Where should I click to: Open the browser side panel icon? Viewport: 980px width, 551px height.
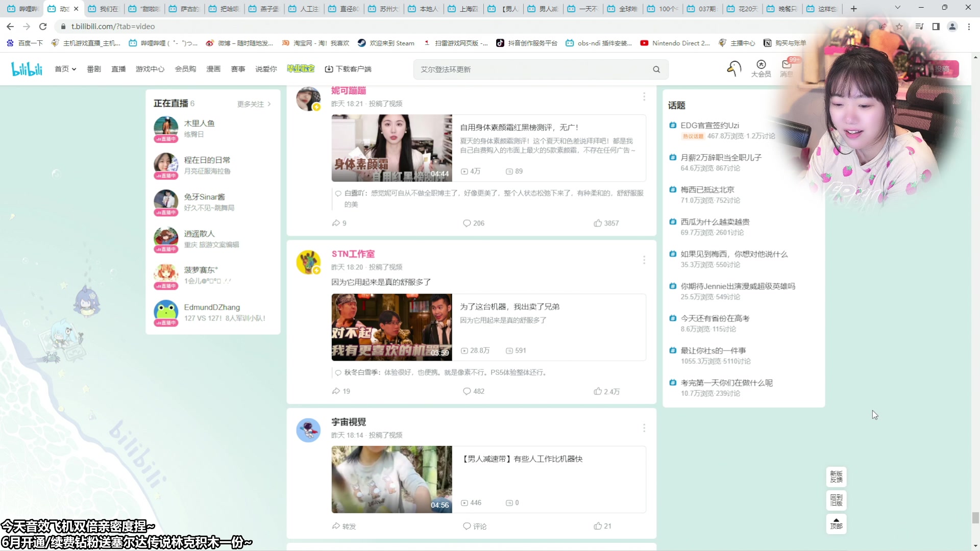[x=936, y=27]
